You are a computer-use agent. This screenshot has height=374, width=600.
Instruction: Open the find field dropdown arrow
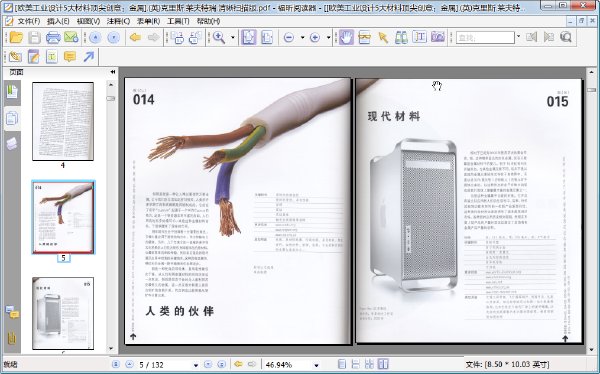(x=518, y=37)
